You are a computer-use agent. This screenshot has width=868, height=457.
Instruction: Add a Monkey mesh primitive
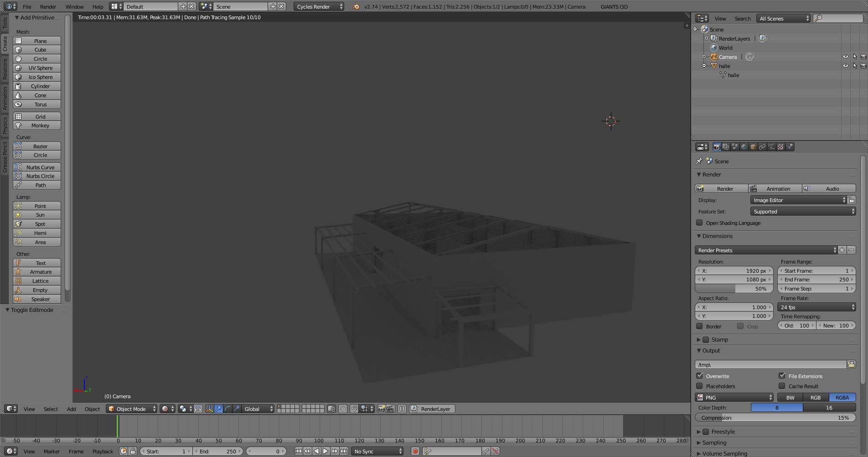(x=37, y=125)
